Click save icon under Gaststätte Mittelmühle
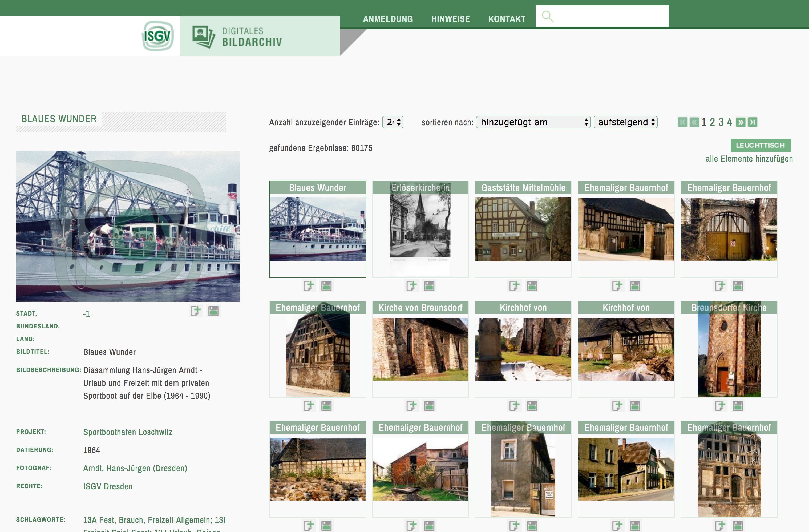Image resolution: width=809 pixels, height=532 pixels. (532, 286)
